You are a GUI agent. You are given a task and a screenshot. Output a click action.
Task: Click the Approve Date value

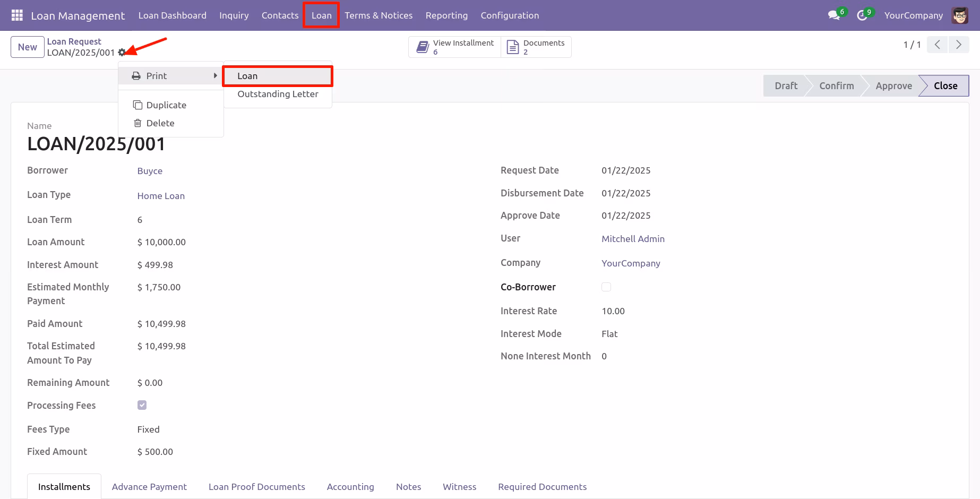(626, 216)
